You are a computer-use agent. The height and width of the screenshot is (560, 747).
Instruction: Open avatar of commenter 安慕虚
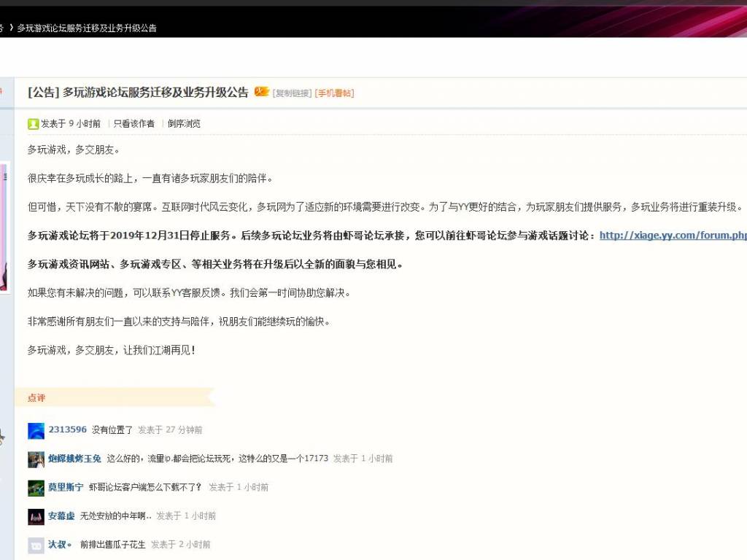point(36,516)
